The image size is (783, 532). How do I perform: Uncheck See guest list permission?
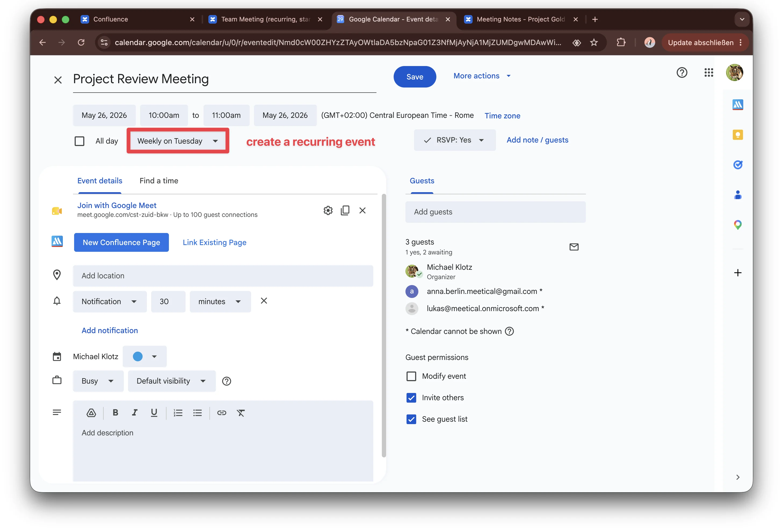[x=411, y=419]
